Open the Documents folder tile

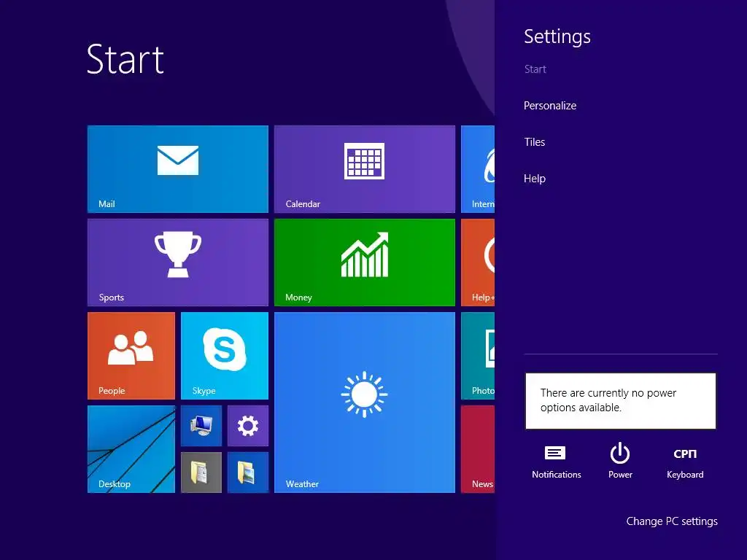pos(201,472)
